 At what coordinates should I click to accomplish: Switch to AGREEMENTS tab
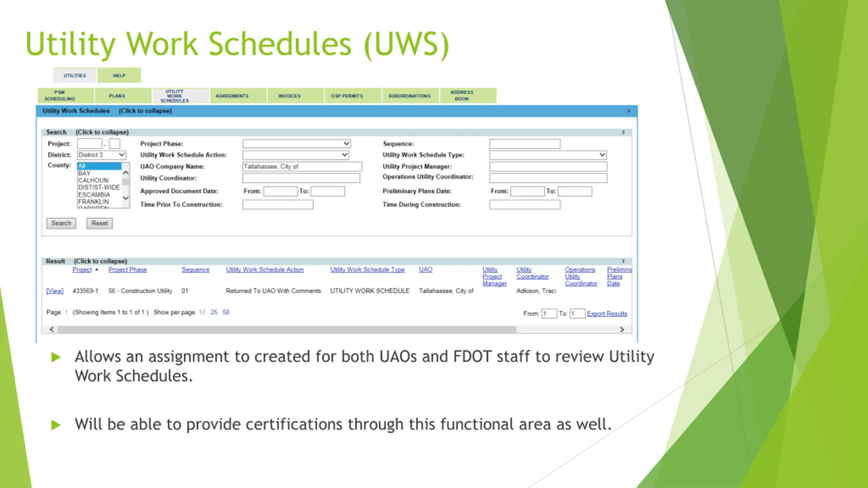pos(238,96)
